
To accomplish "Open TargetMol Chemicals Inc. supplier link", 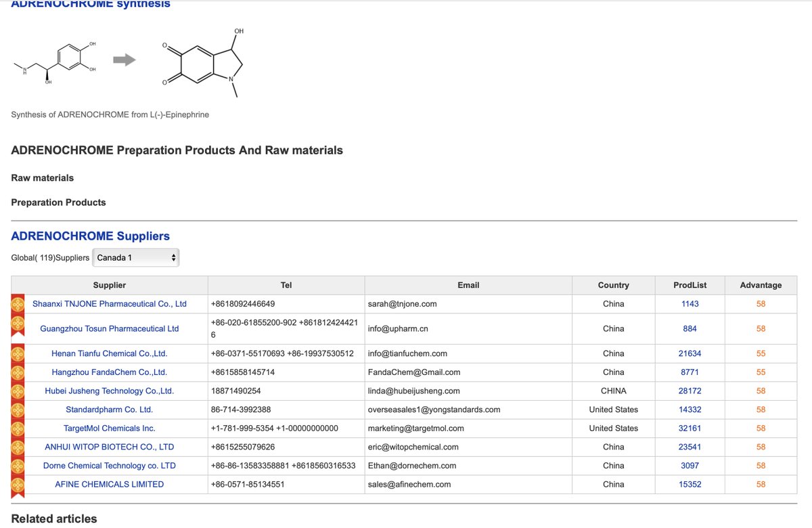I will (x=110, y=428).
